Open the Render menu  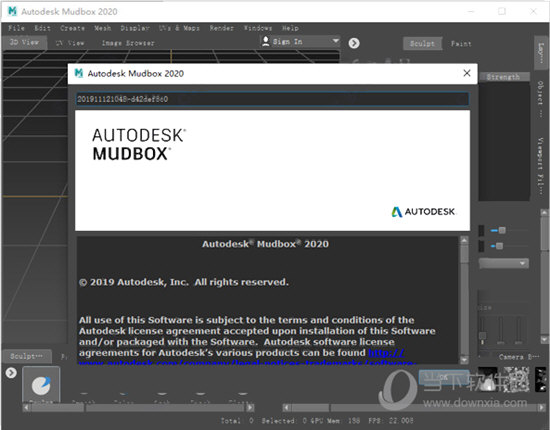[x=222, y=28]
